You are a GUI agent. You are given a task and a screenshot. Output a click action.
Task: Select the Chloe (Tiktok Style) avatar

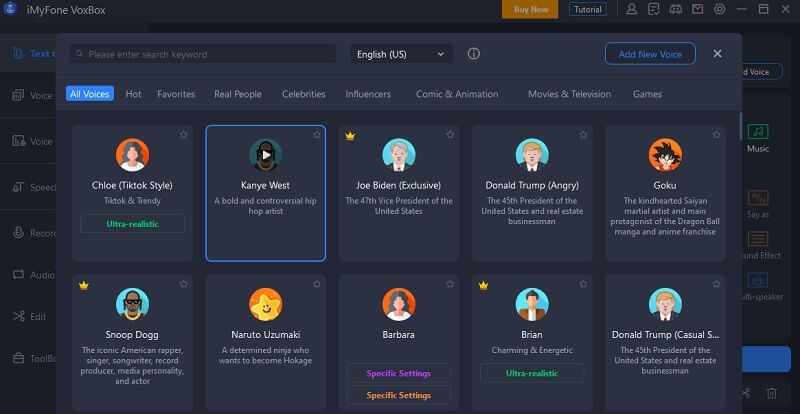point(133,155)
